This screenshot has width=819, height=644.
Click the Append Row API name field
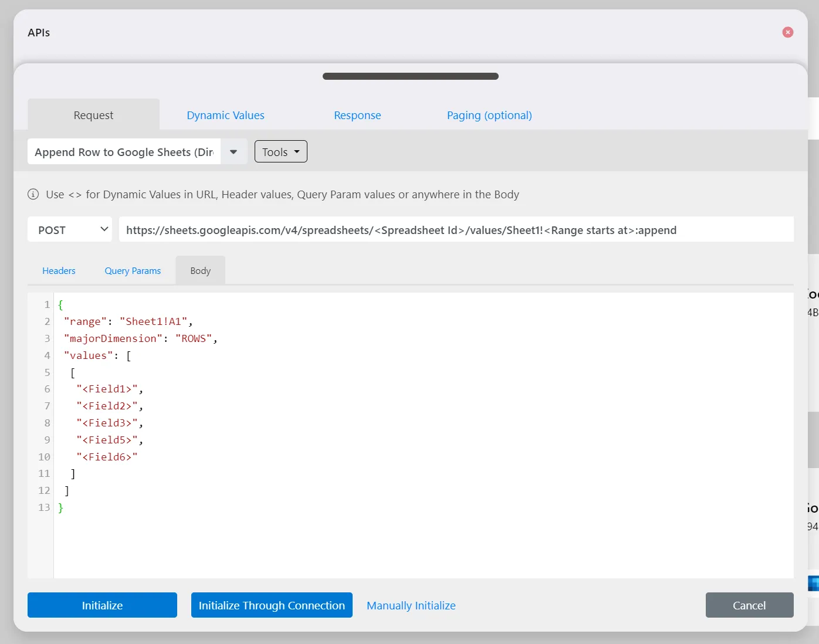point(124,152)
